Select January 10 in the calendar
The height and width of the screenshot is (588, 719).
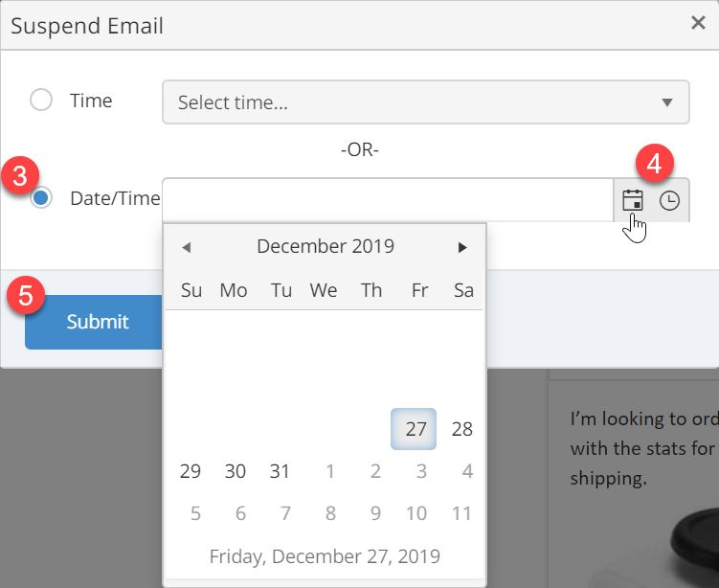point(416,513)
